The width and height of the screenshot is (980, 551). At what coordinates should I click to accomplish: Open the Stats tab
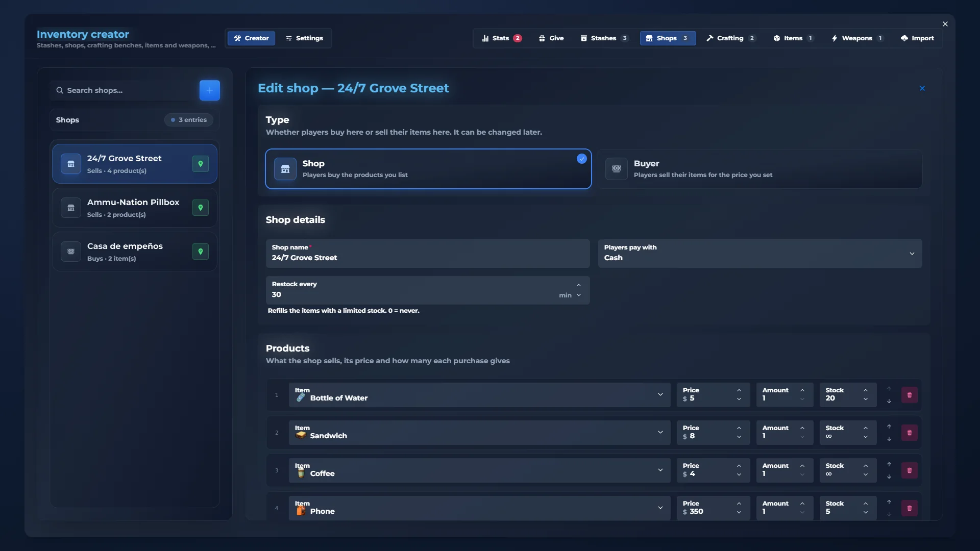pos(501,38)
